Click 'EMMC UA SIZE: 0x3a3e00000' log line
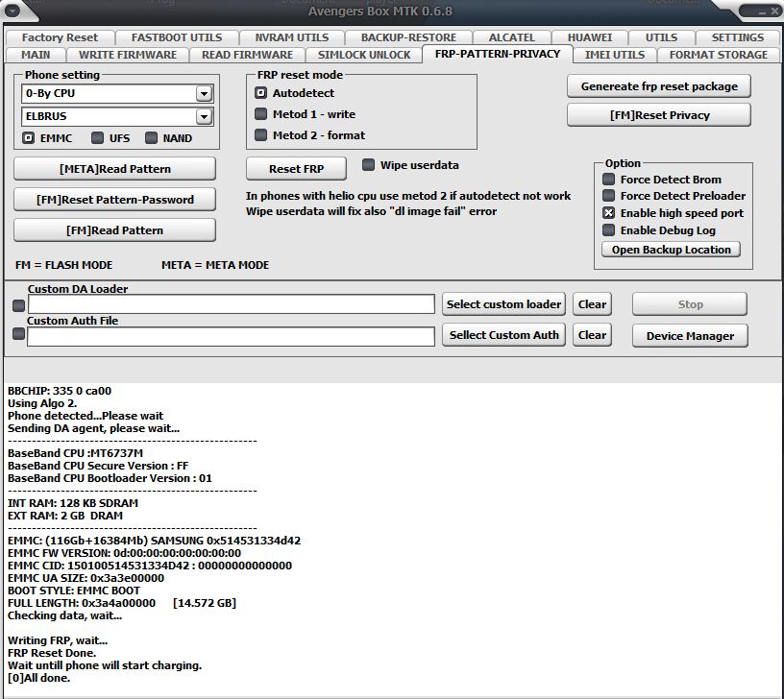This screenshot has width=784, height=699. click(x=86, y=578)
